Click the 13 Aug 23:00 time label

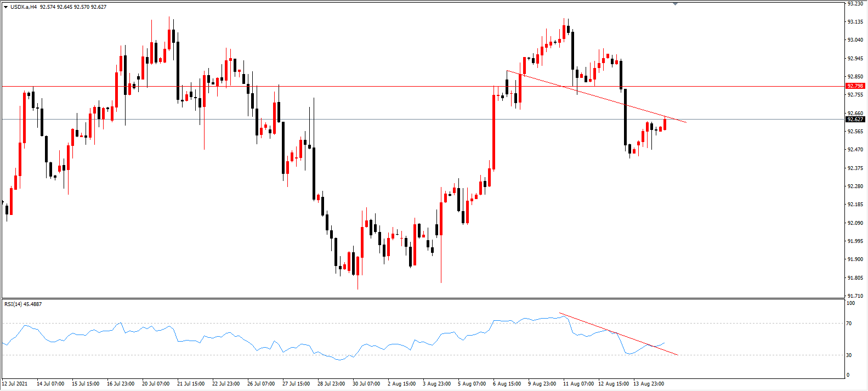(x=649, y=383)
